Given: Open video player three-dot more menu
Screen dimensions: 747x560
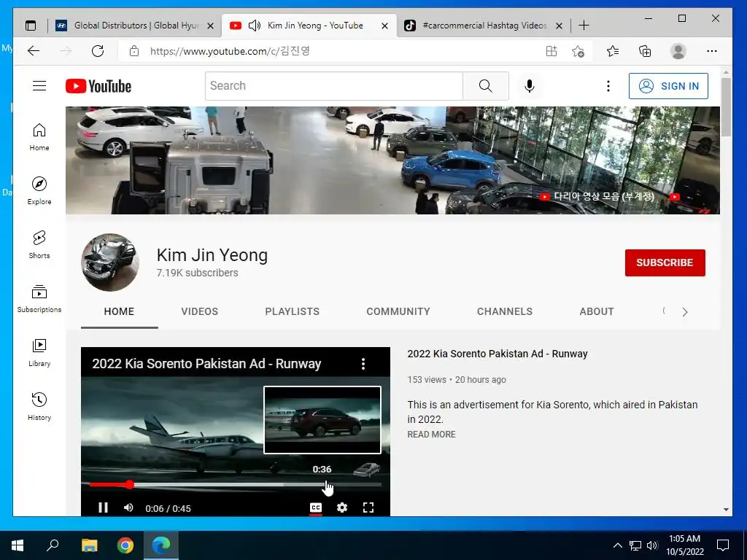Looking at the screenshot, I should 363,364.
